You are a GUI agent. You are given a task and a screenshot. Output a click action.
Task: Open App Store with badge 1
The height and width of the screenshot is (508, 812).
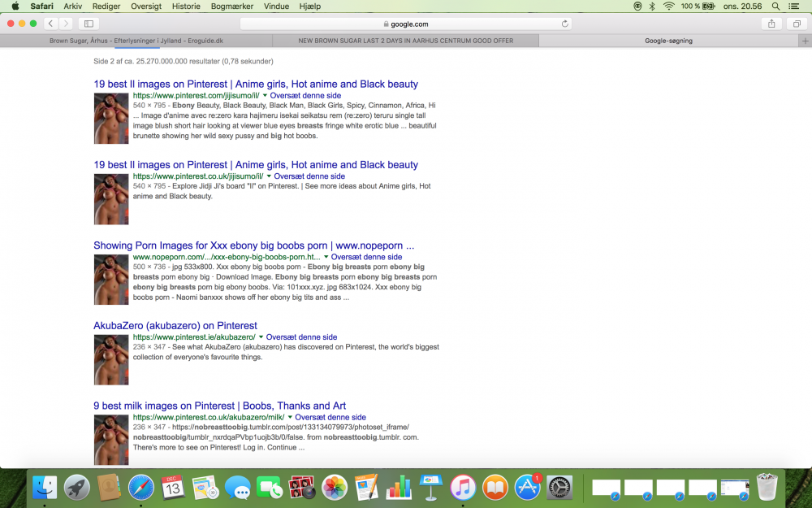tap(528, 488)
